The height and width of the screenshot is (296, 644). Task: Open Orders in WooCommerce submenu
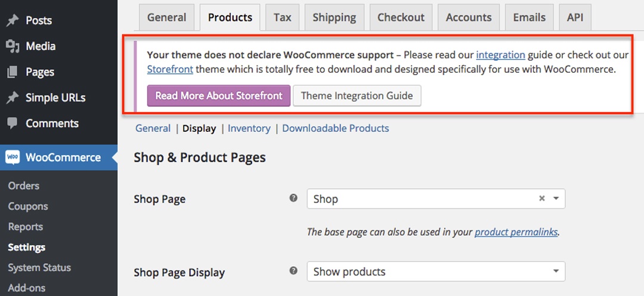click(24, 186)
